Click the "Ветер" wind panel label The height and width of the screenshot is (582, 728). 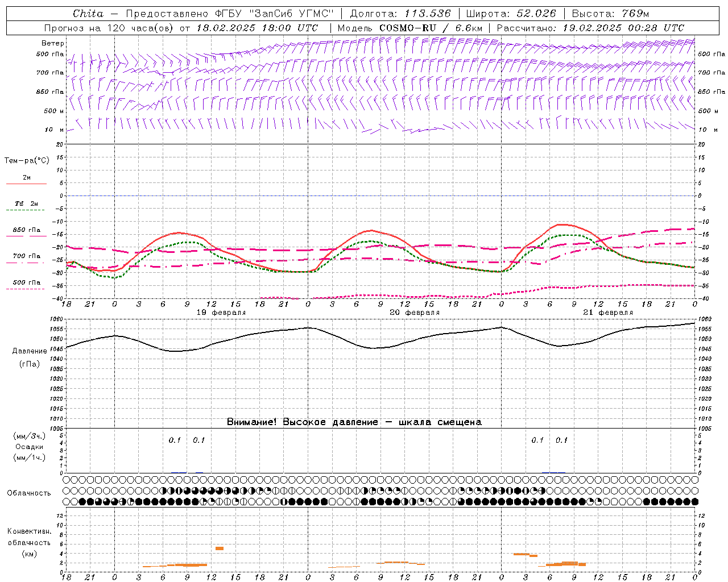(x=53, y=43)
